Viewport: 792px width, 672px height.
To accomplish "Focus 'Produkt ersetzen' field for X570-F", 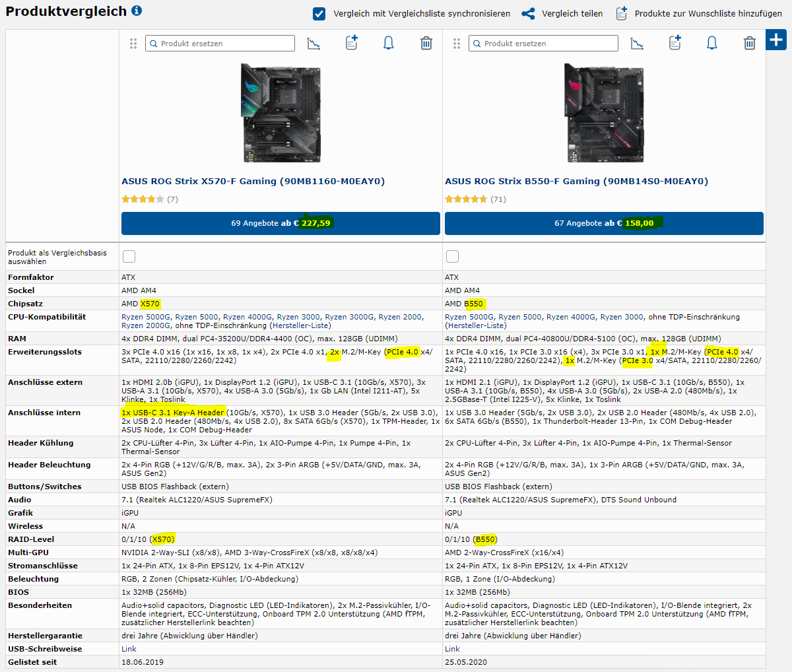I will pyautogui.click(x=220, y=44).
